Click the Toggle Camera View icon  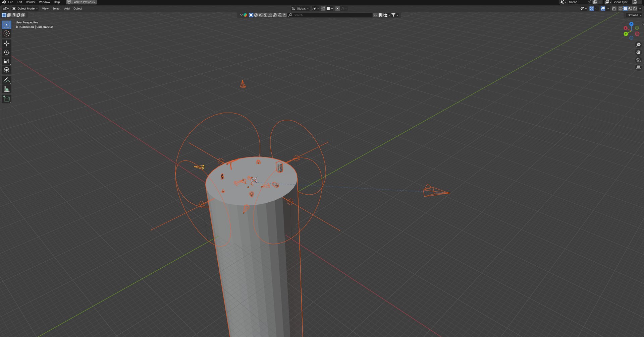pos(638,60)
